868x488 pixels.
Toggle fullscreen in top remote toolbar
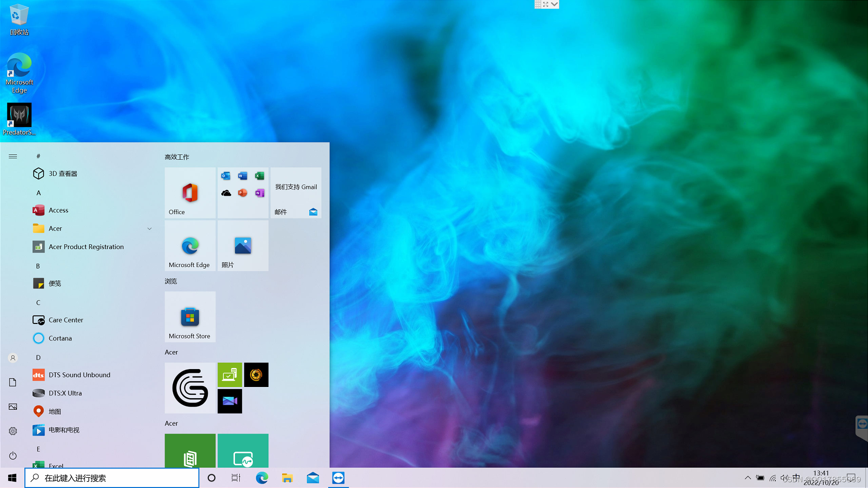point(546,4)
